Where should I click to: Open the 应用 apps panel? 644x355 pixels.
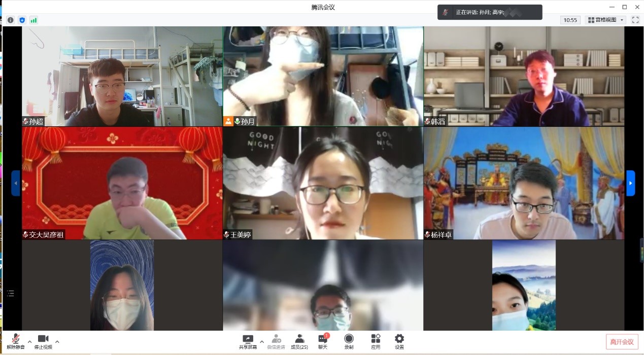click(376, 341)
